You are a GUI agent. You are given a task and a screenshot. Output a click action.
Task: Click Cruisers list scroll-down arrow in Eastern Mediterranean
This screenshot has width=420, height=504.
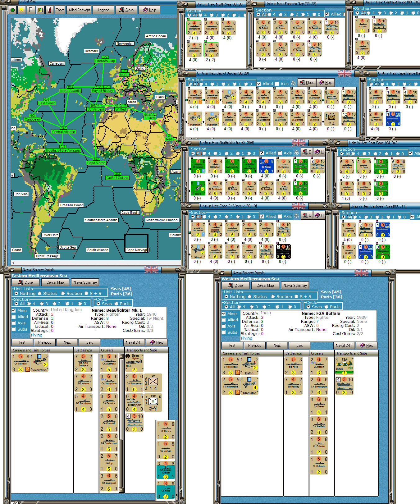coord(121,490)
